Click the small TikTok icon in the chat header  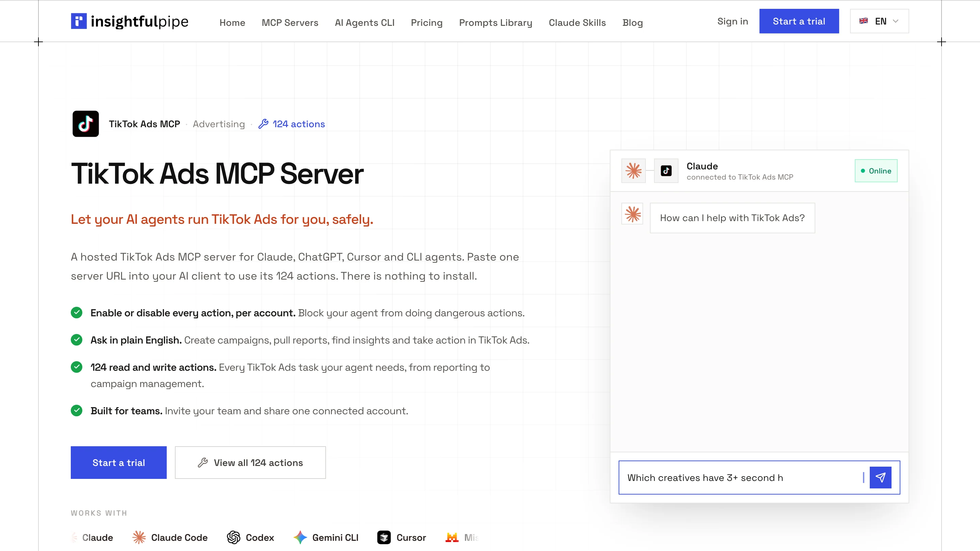click(666, 171)
